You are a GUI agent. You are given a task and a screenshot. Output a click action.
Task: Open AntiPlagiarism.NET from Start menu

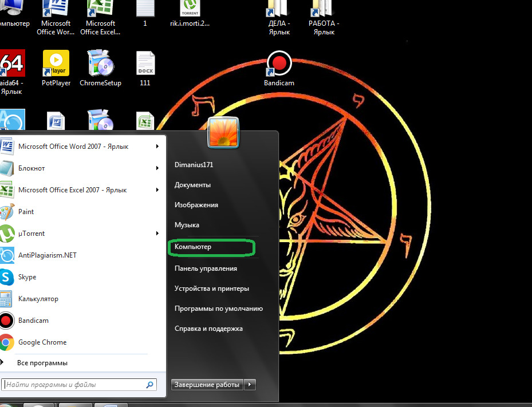(x=47, y=255)
